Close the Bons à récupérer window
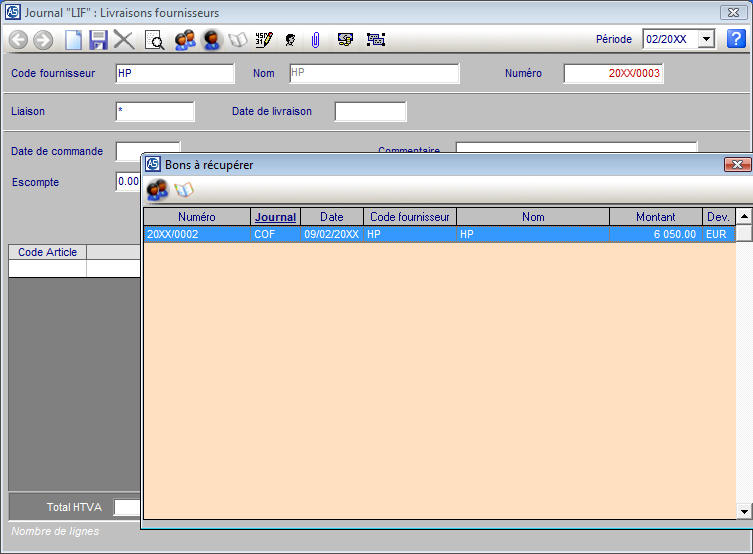Screen dimensions: 753x554 pos(736,165)
